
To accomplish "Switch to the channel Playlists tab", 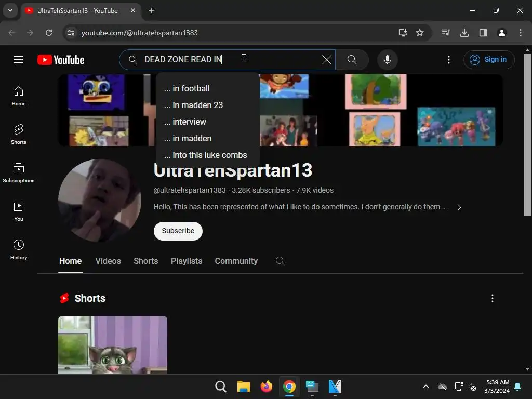I will coord(187,261).
